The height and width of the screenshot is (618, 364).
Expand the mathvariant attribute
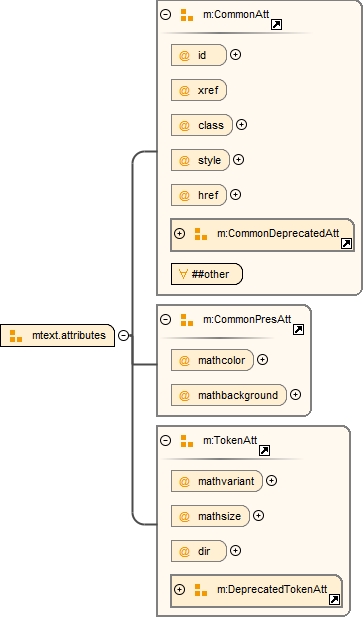point(271,480)
